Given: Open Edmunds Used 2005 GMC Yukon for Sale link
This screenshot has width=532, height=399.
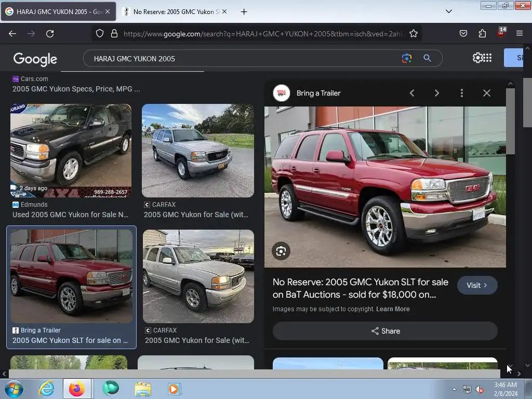Looking at the screenshot, I should pyautogui.click(x=70, y=215).
